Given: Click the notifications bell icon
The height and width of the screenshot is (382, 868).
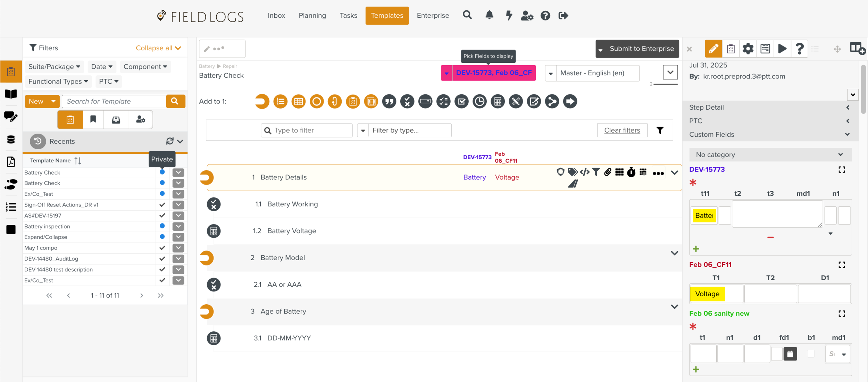Looking at the screenshot, I should [489, 15].
